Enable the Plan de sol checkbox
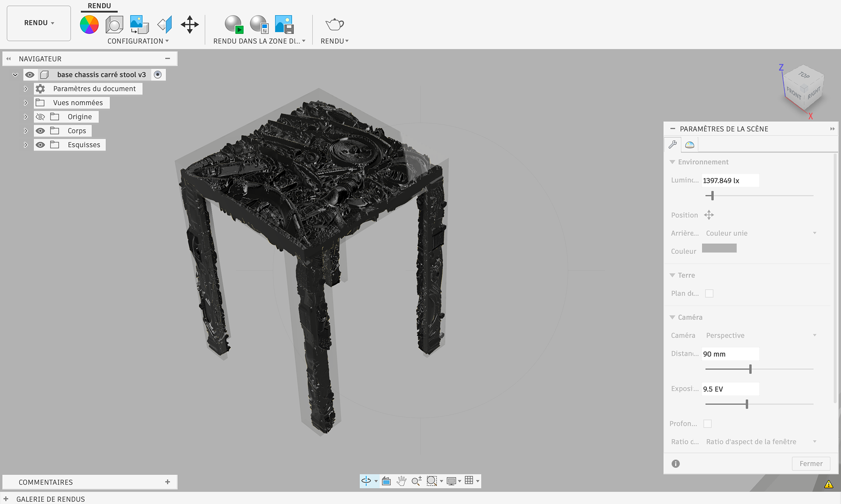841x504 pixels. [709, 293]
